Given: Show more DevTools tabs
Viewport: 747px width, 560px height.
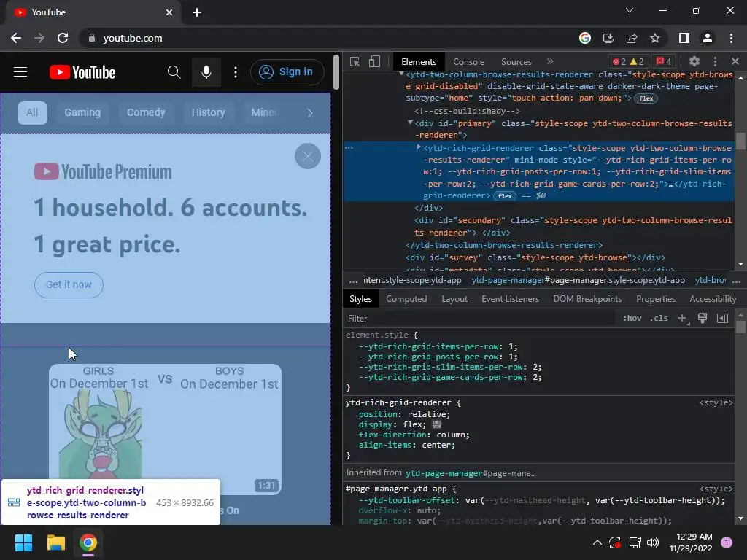Looking at the screenshot, I should point(550,62).
